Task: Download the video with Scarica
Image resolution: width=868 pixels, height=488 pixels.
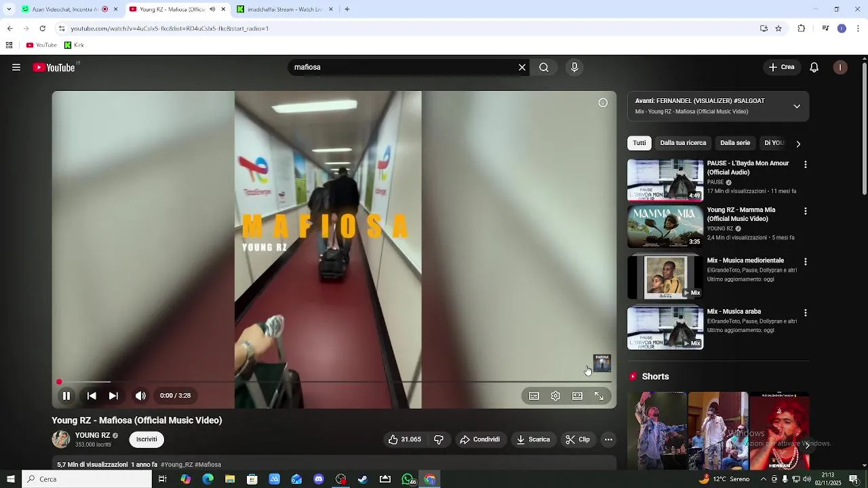Action: 533,439
